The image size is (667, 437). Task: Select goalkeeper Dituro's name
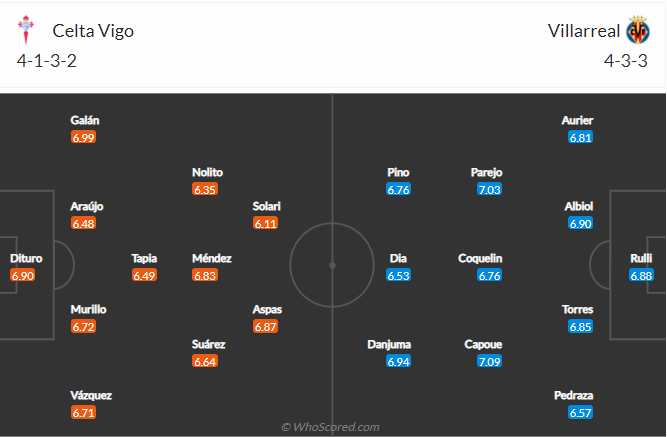(26, 258)
